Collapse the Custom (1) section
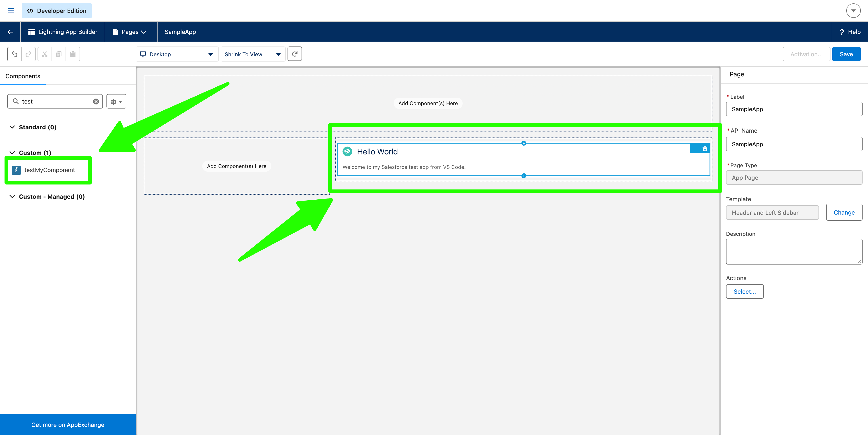 (x=12, y=153)
